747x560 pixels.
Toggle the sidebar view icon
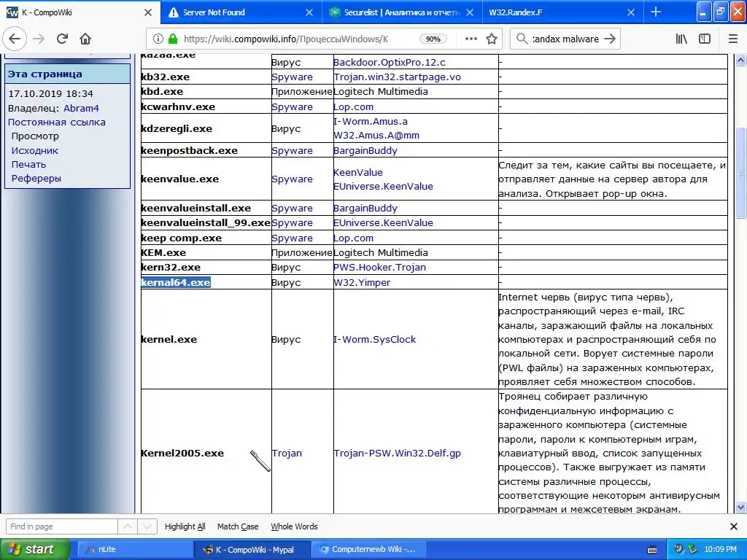pos(705,39)
